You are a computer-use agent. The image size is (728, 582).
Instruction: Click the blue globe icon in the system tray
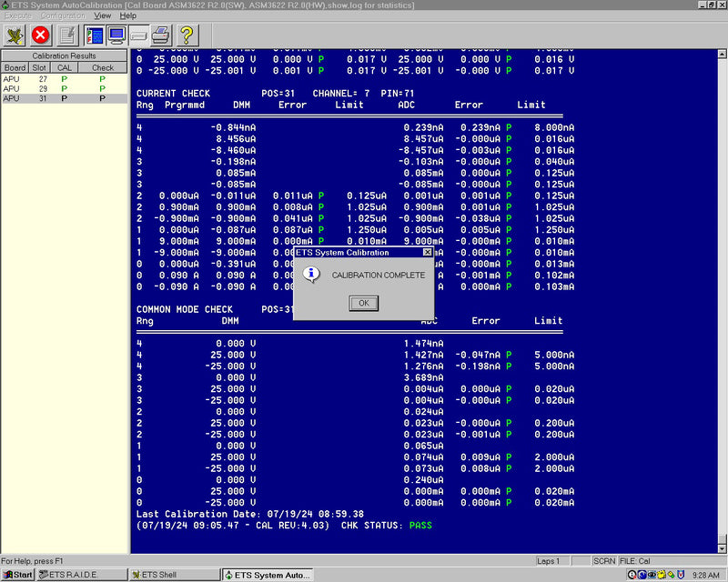642,574
